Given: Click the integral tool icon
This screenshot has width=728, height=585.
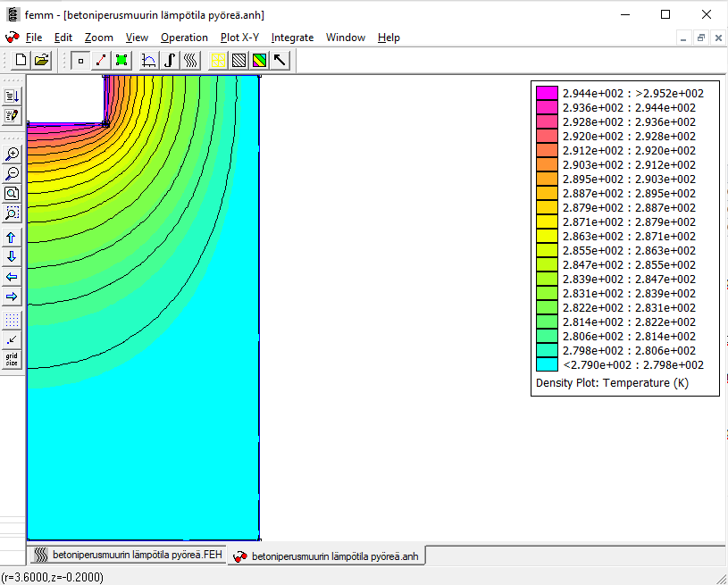Looking at the screenshot, I should pos(170,61).
